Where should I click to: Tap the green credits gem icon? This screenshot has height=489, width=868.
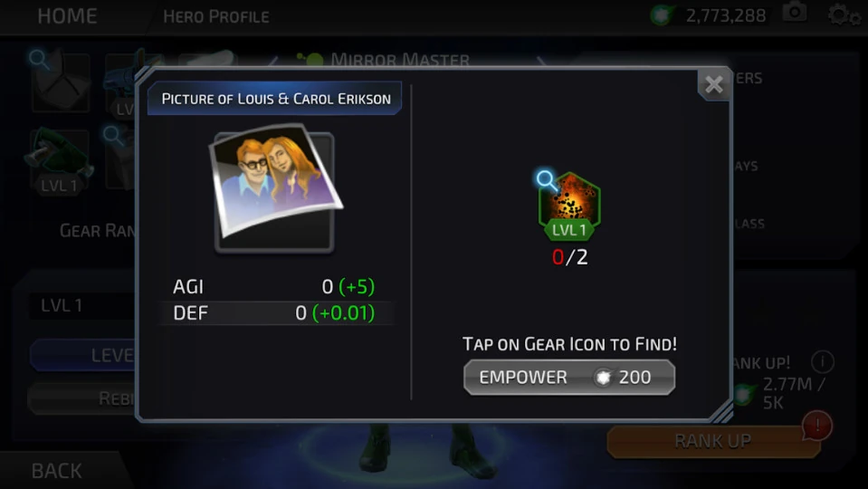coord(663,15)
